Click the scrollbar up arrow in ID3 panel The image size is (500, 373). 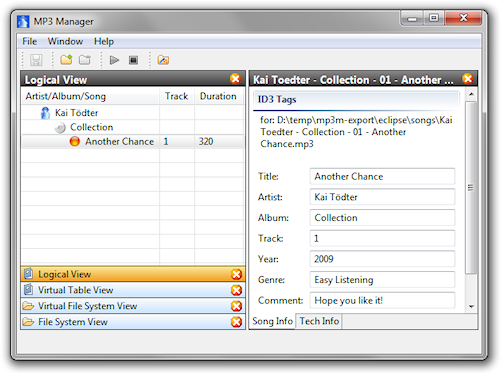pyautogui.click(x=471, y=94)
